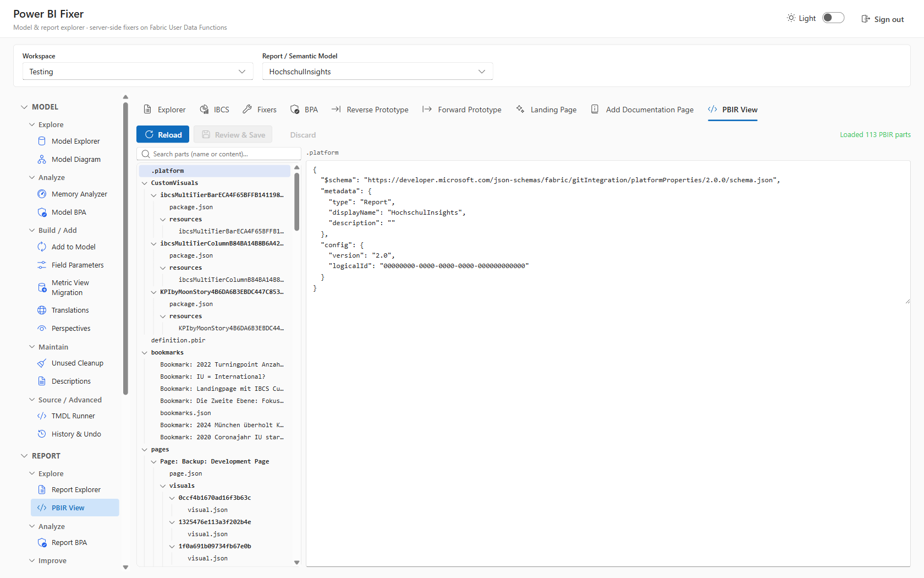Collapse the CustomVisuals tree folder
Viewport: 924px width, 578px height.
[145, 183]
